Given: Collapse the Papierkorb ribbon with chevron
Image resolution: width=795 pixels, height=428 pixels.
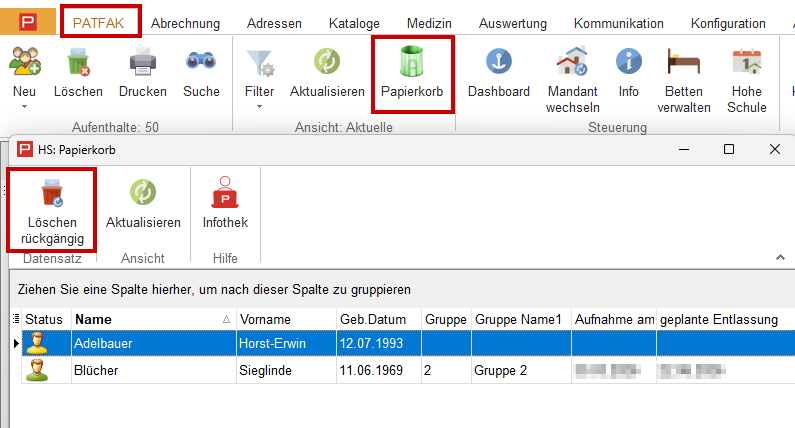Looking at the screenshot, I should click(779, 258).
